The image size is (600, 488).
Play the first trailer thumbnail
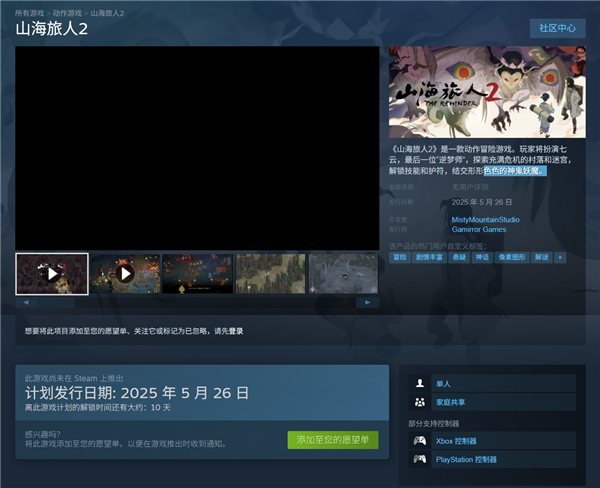coord(52,274)
